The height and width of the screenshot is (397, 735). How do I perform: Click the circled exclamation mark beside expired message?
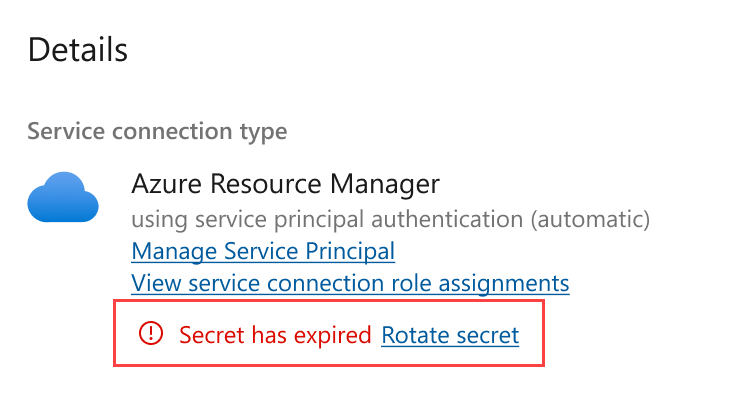pyautogui.click(x=150, y=334)
